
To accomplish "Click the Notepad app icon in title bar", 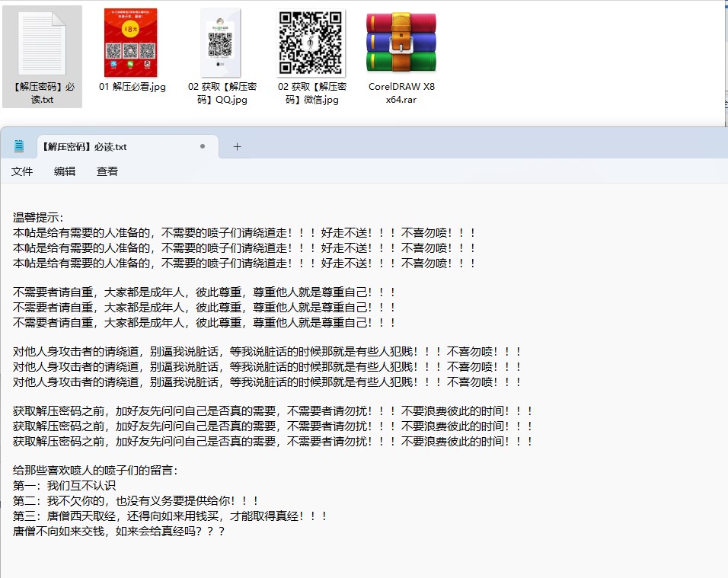I will tap(19, 146).
